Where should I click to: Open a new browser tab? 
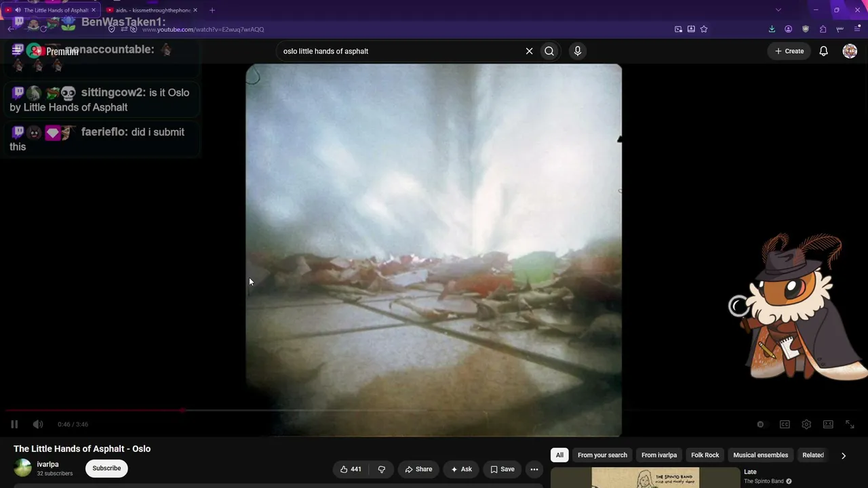point(212,10)
